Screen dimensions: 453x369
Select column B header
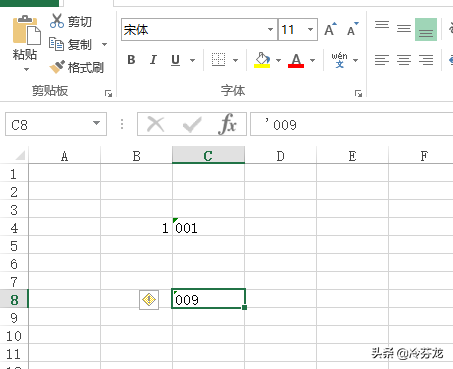coord(136,156)
